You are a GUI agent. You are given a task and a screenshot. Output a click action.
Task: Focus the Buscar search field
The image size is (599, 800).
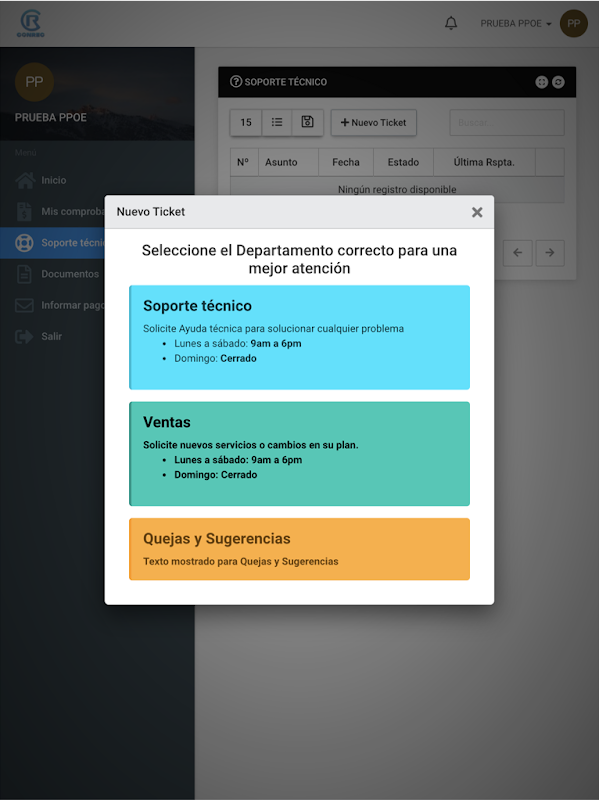click(x=507, y=122)
